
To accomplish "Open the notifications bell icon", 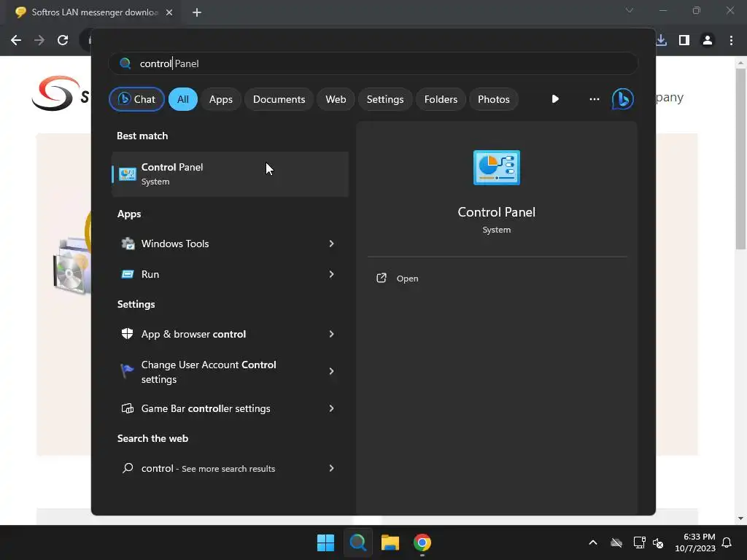I will [x=727, y=542].
